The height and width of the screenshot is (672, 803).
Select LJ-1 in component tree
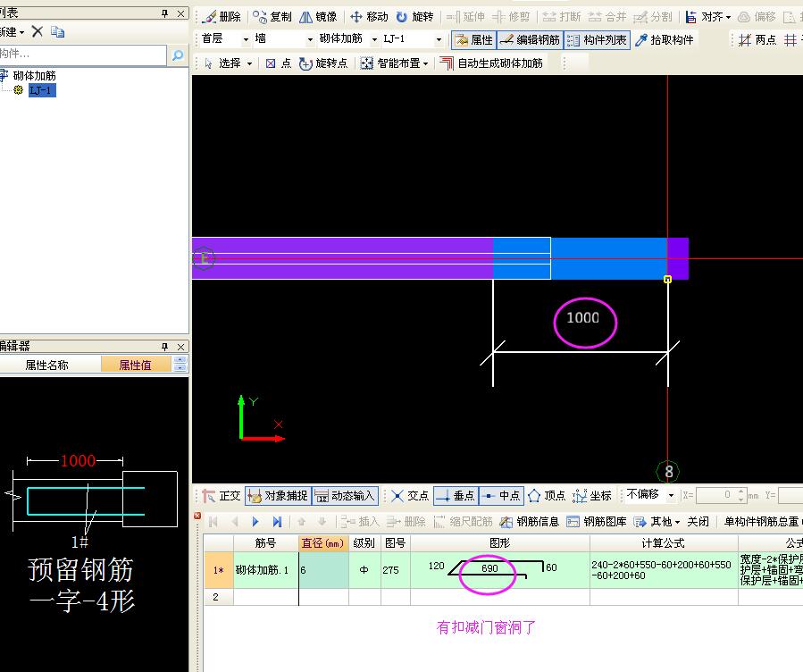point(41,90)
